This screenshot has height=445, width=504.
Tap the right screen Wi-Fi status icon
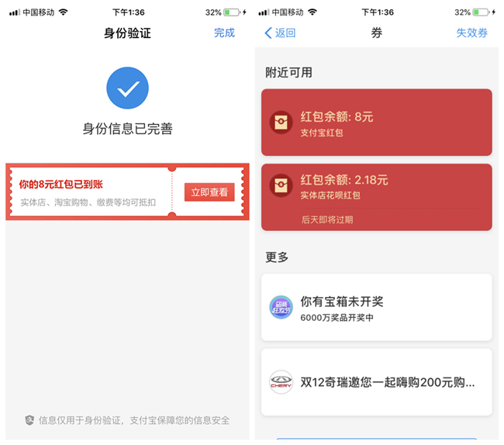(312, 12)
